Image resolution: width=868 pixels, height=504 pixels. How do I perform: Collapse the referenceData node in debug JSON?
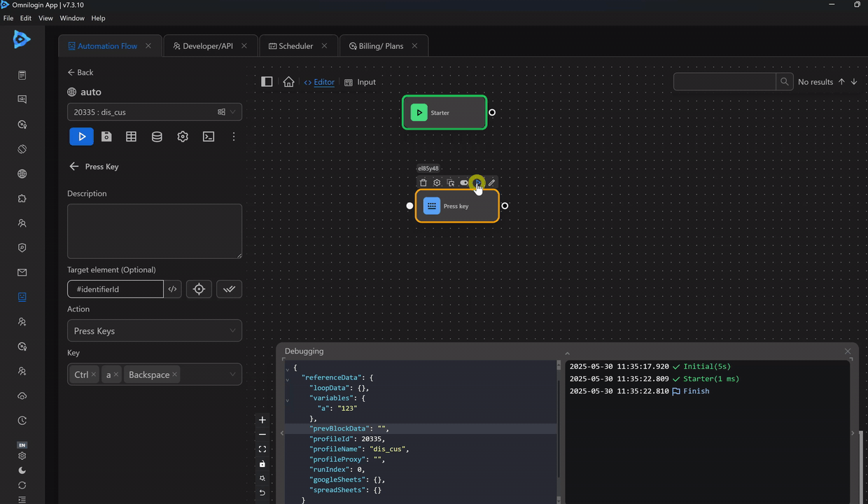tap(288, 378)
